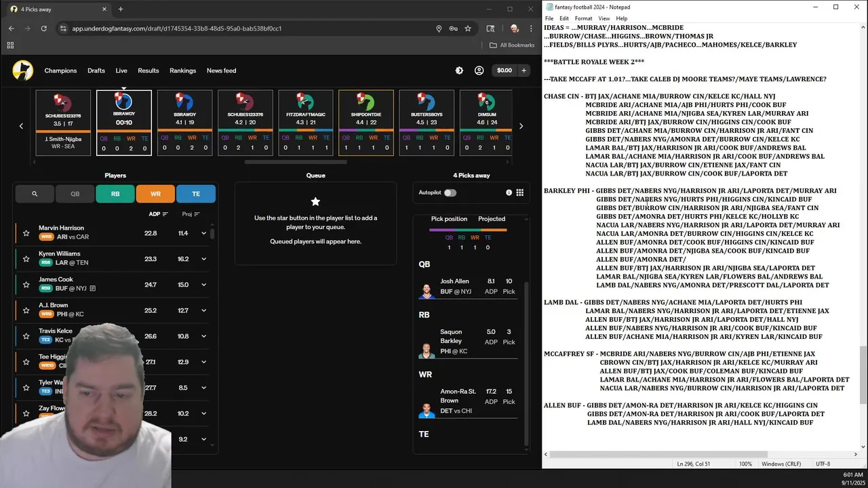Click the plus icon to add funds
Screen dimensions: 868x488
(x=524, y=70)
